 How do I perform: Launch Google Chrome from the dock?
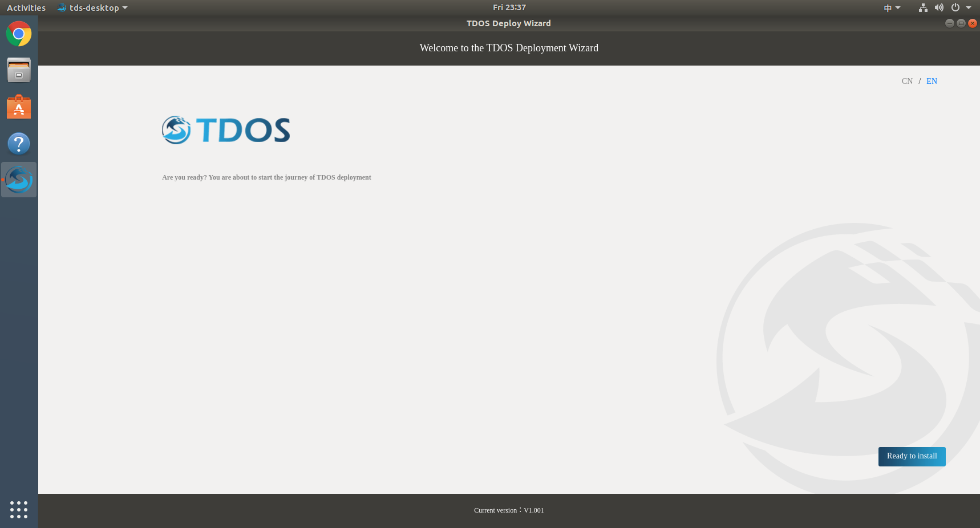tap(19, 34)
